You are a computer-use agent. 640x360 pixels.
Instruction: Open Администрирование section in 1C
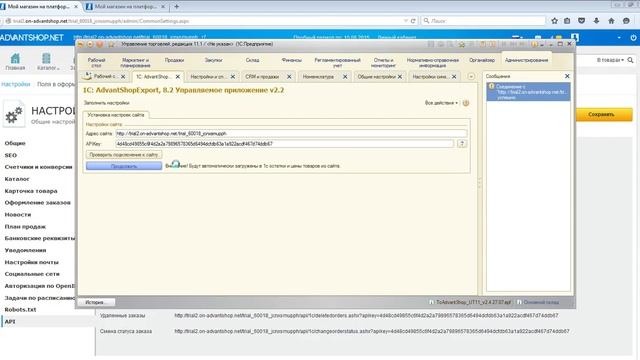click(x=527, y=60)
